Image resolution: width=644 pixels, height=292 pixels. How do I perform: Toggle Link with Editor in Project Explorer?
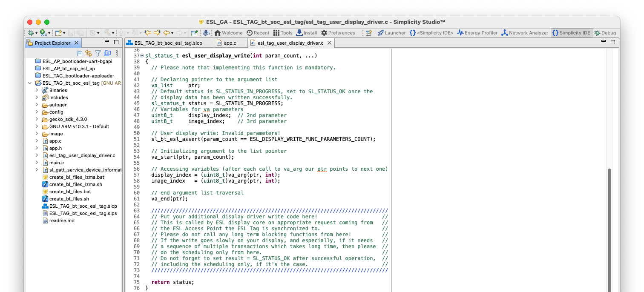88,53
